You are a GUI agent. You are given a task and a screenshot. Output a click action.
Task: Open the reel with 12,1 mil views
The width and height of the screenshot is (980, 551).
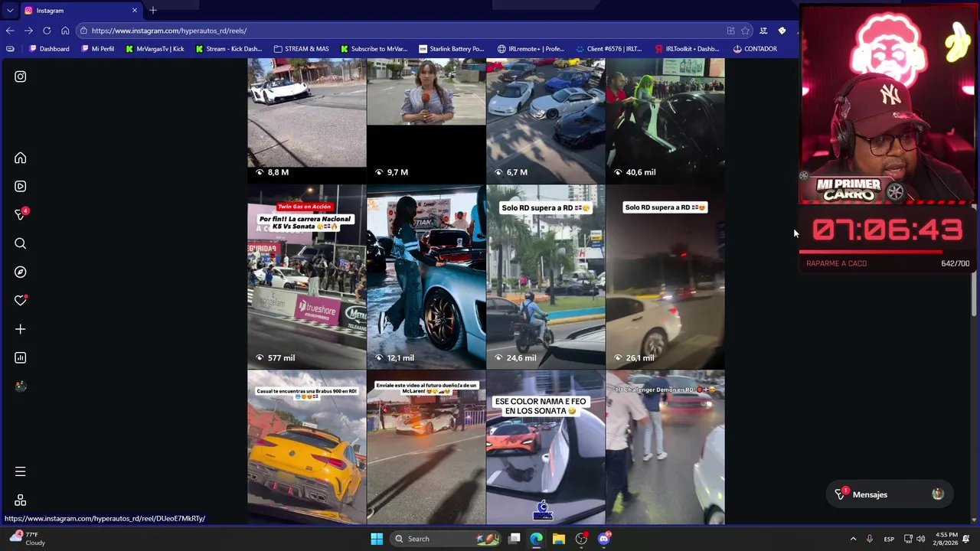click(x=426, y=276)
